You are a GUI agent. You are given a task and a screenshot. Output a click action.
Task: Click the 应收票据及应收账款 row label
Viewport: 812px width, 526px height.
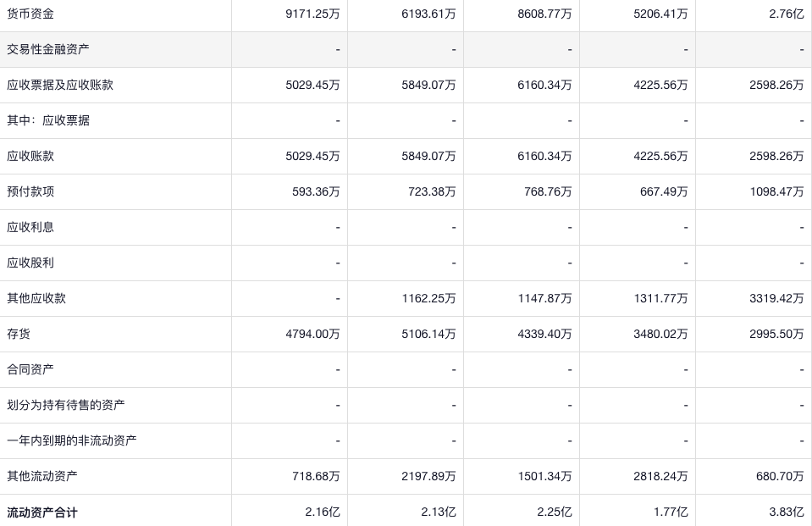pos(60,85)
